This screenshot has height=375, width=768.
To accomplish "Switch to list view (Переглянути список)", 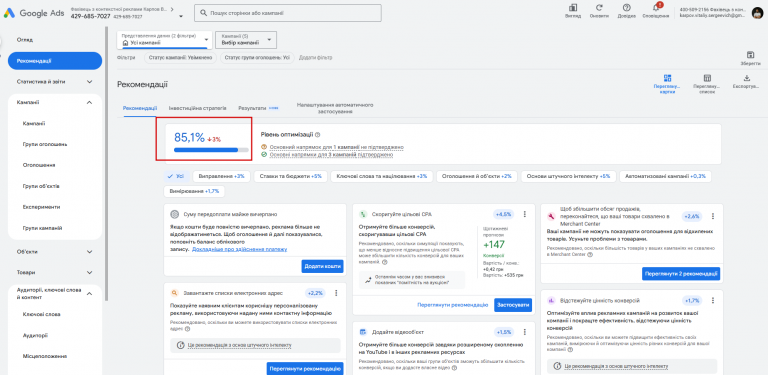I will click(707, 78).
